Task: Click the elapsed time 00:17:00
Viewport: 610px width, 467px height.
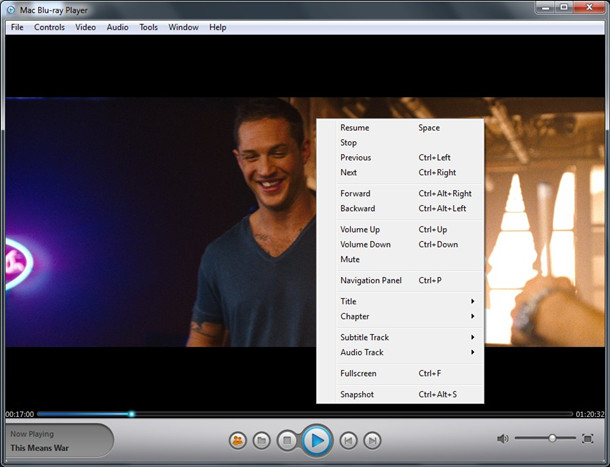Action: (19, 414)
